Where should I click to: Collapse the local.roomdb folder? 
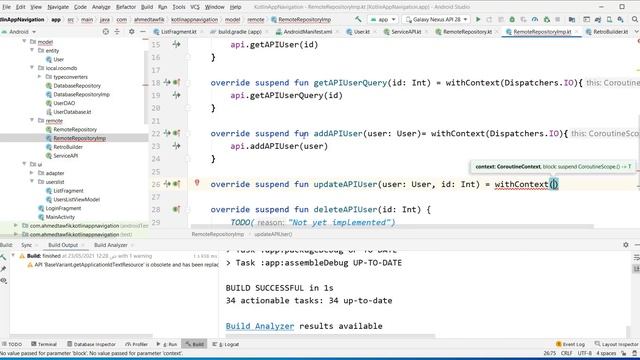pos(32,68)
